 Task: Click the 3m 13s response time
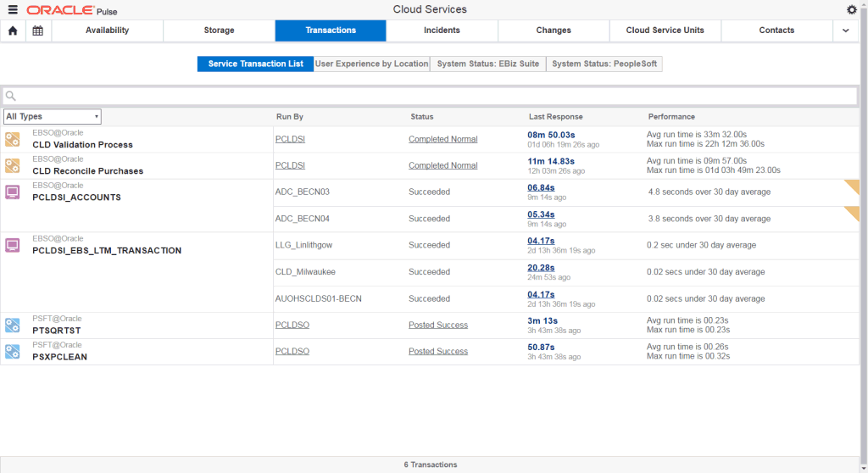[x=542, y=320]
